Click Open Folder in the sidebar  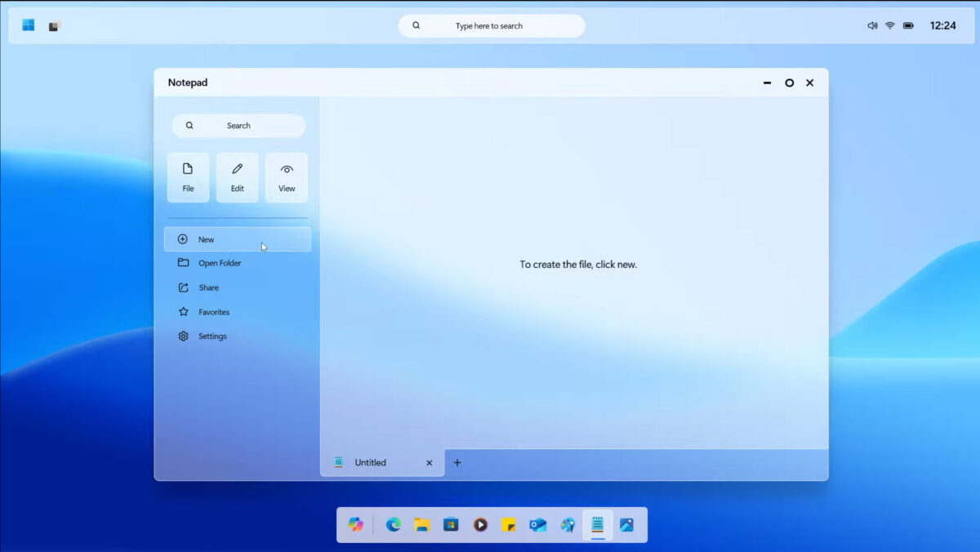[218, 262]
